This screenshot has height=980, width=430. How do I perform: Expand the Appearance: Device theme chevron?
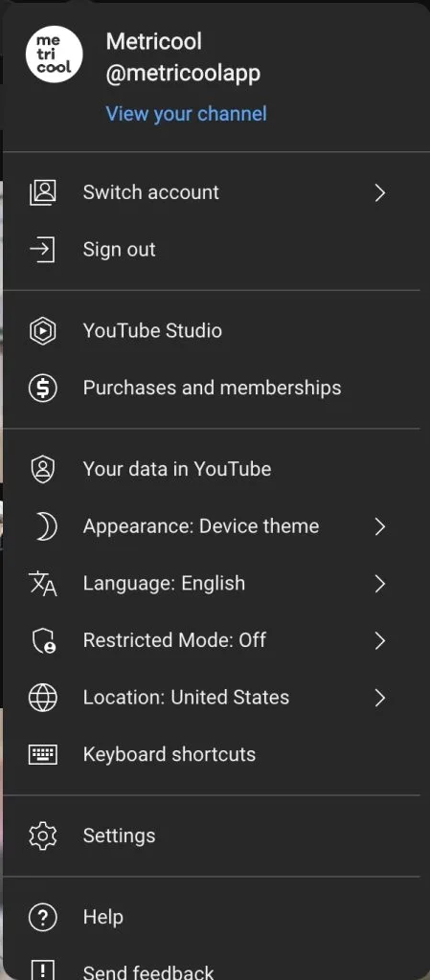pos(380,527)
